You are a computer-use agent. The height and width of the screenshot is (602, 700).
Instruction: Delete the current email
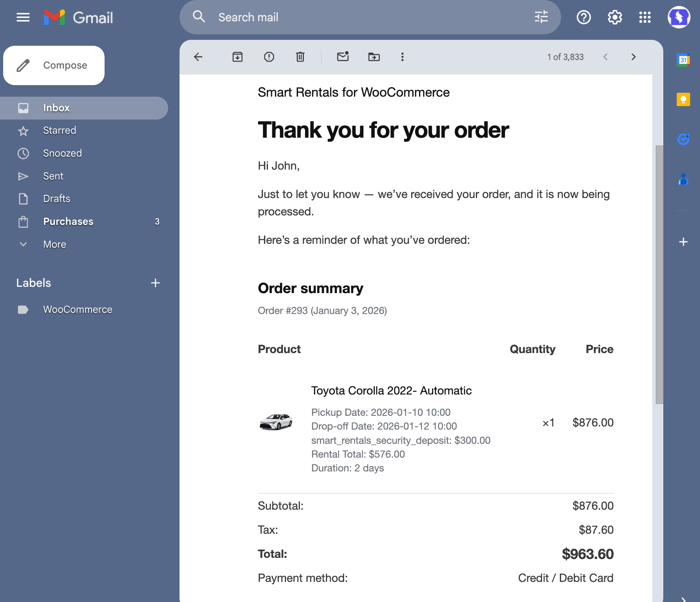300,57
